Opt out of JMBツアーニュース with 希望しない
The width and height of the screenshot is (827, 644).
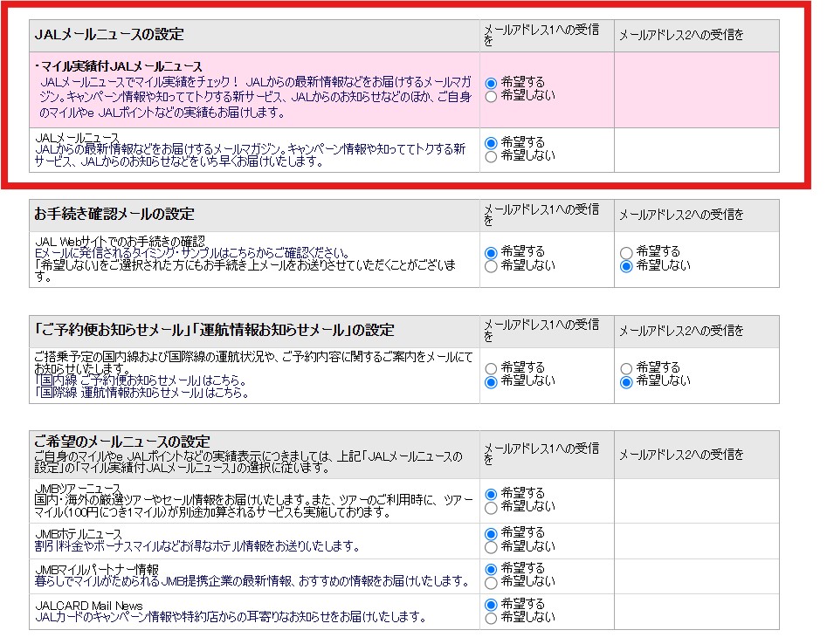[491, 507]
